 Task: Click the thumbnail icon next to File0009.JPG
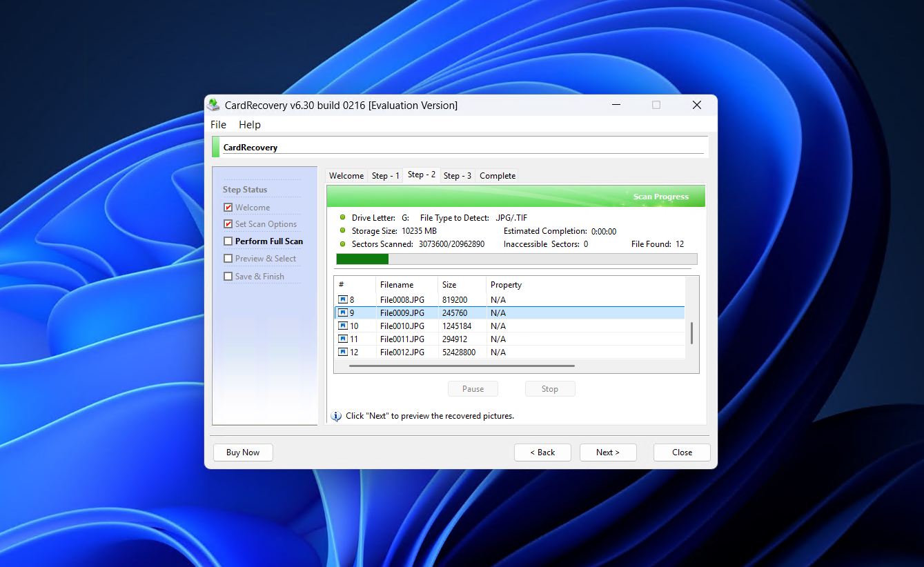click(x=343, y=312)
